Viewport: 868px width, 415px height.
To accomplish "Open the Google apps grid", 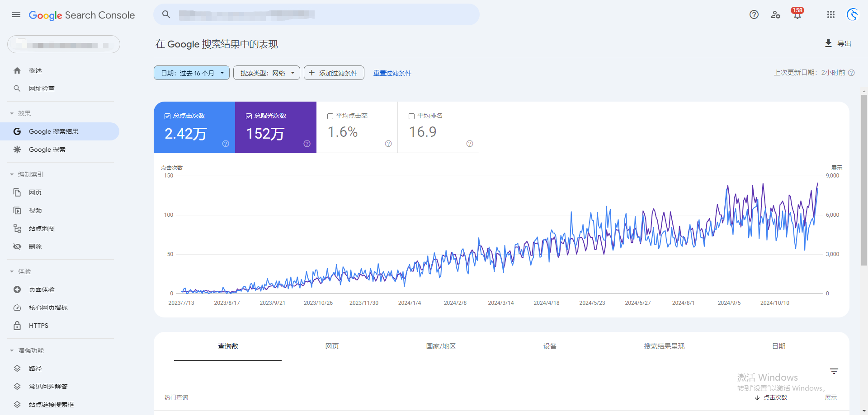I will click(x=830, y=14).
